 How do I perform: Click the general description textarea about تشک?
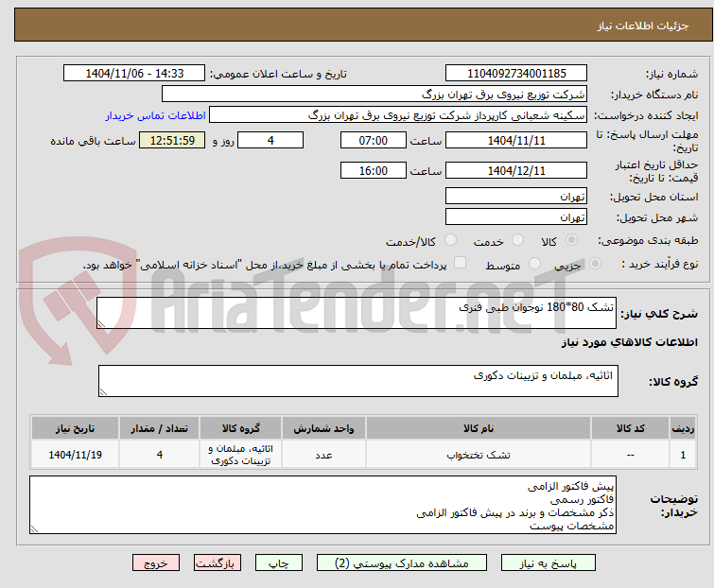pyautogui.click(x=357, y=313)
